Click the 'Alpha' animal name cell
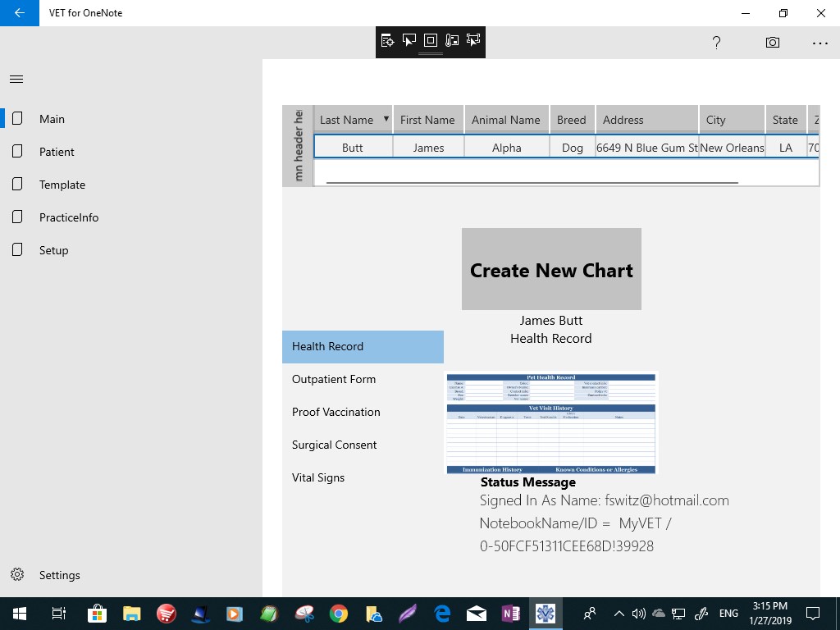840x630 pixels. point(506,148)
